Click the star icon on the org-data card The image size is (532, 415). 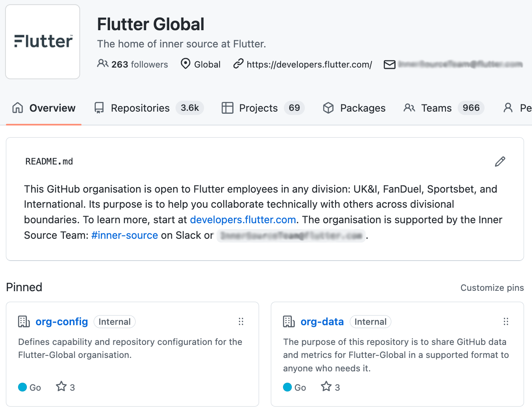[x=326, y=386]
